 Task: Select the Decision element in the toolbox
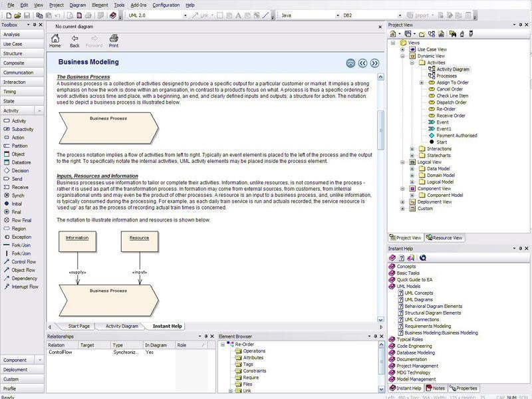tap(20, 171)
